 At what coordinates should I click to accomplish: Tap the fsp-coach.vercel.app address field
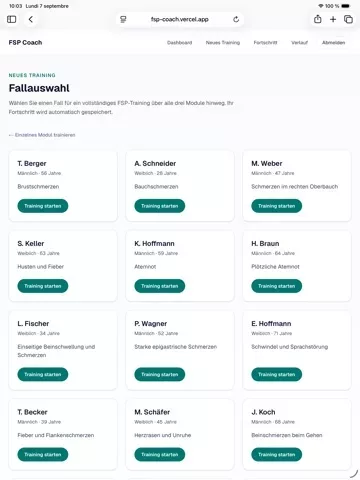pyautogui.click(x=180, y=19)
